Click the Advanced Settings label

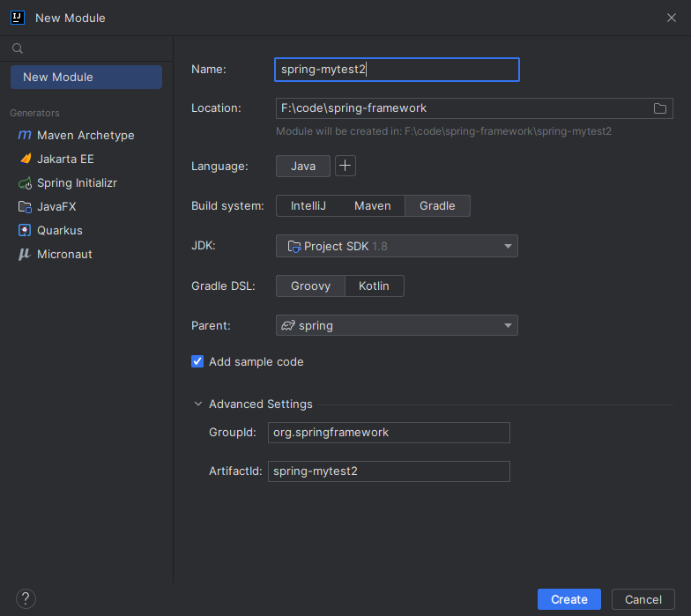tap(261, 404)
